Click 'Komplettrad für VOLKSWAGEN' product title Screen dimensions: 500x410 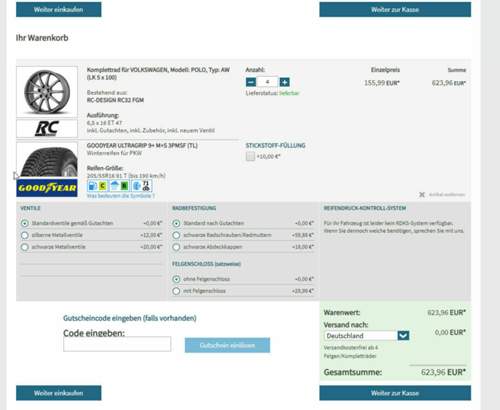tap(158, 73)
